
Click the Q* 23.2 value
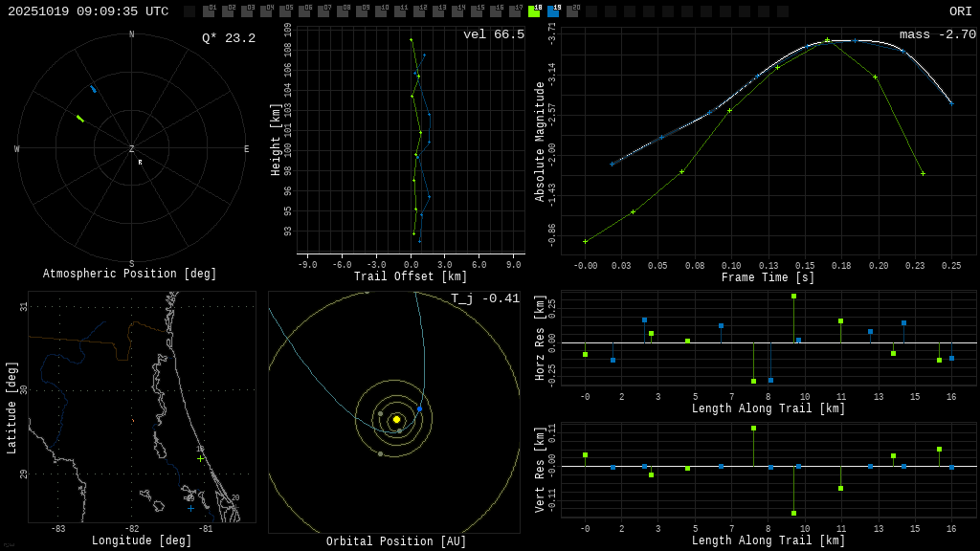tap(228, 38)
